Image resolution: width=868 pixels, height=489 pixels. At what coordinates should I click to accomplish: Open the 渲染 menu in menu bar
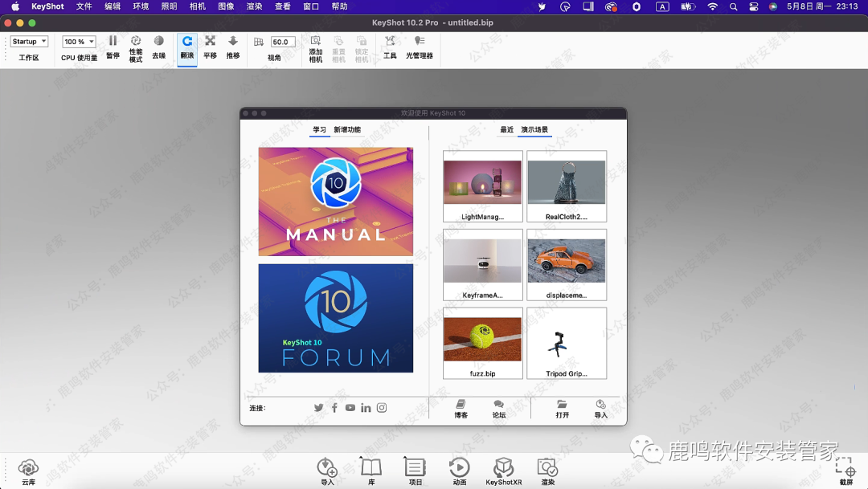254,6
